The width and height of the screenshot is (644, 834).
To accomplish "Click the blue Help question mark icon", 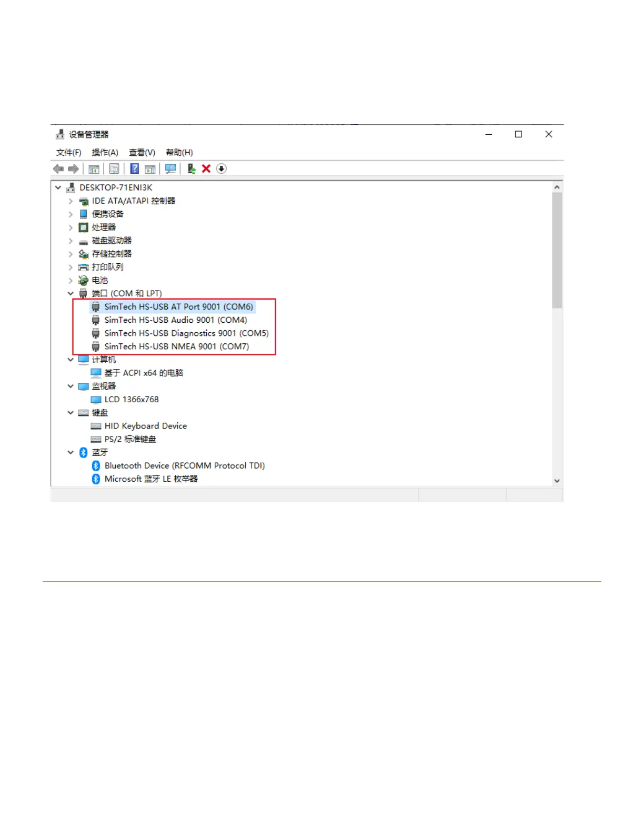I will point(135,169).
